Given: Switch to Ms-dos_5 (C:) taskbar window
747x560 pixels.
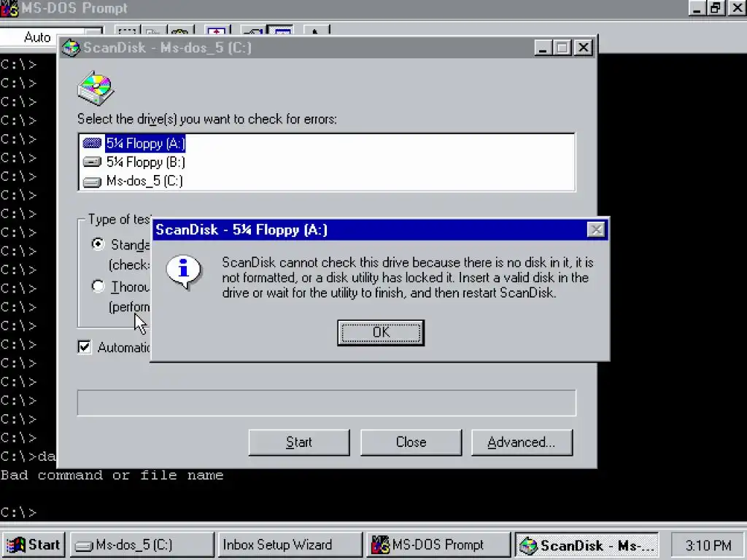Looking at the screenshot, I should point(142,545).
